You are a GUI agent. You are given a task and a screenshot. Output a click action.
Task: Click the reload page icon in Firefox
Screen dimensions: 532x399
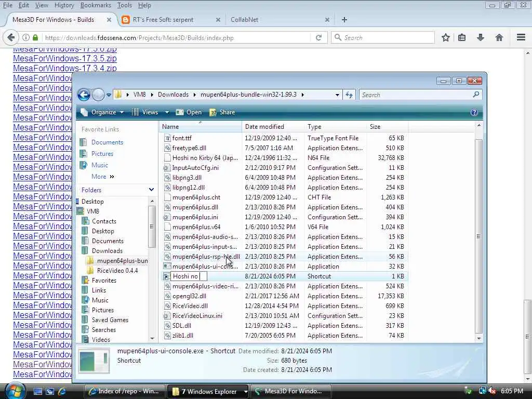(318, 37)
